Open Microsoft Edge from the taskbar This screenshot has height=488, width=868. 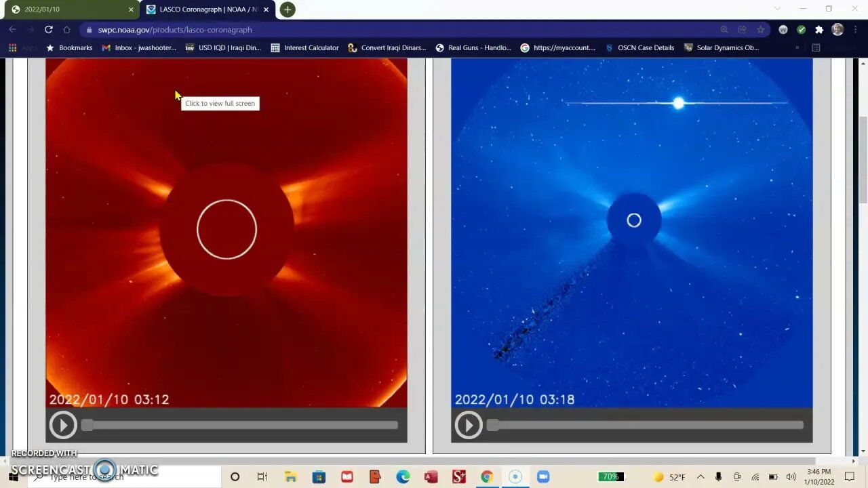point(403,476)
